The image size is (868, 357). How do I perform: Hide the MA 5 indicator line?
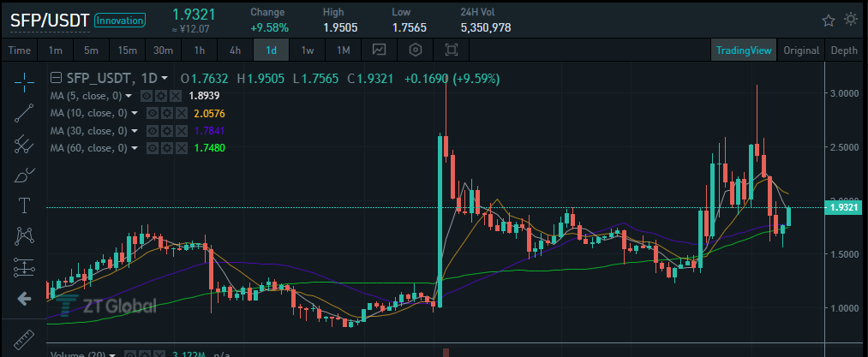(147, 96)
